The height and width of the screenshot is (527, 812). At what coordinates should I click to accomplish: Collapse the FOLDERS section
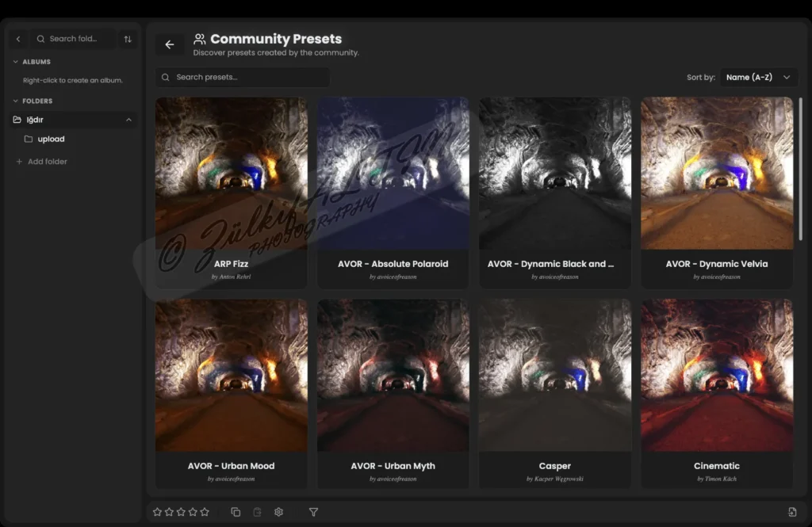tap(16, 101)
